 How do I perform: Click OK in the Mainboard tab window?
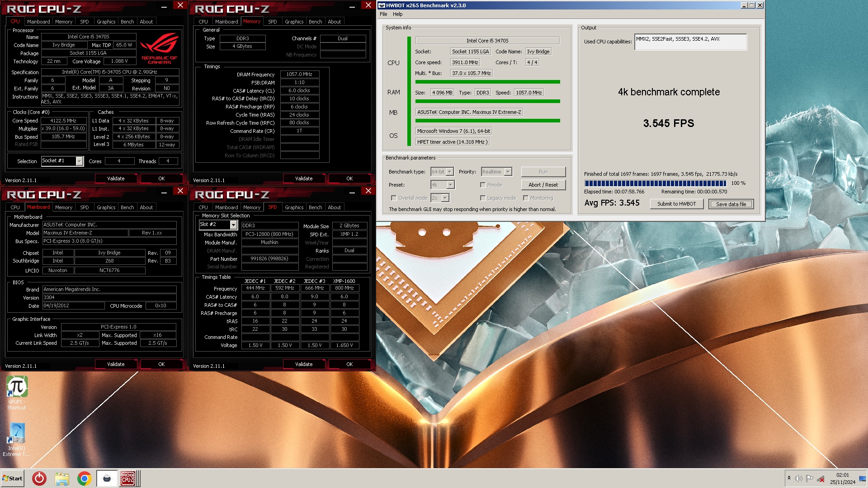161,364
